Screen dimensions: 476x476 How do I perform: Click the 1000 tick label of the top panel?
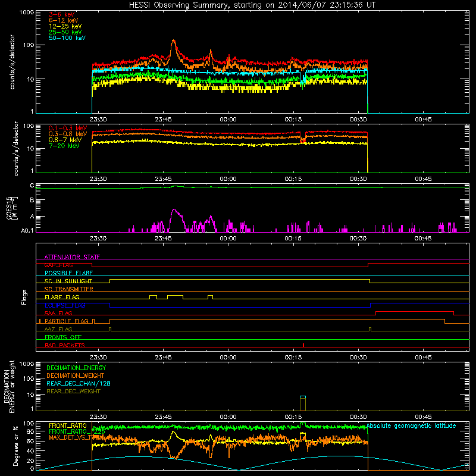(x=26, y=12)
